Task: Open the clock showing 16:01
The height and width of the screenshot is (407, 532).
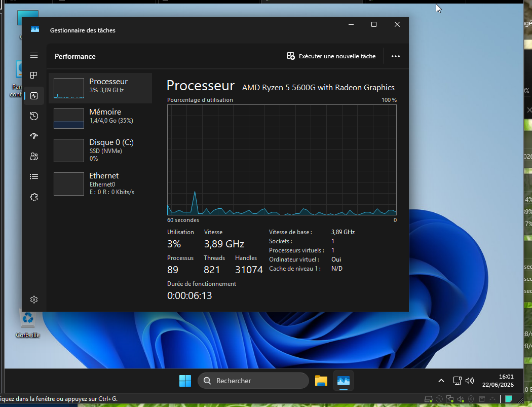Action: click(x=498, y=381)
